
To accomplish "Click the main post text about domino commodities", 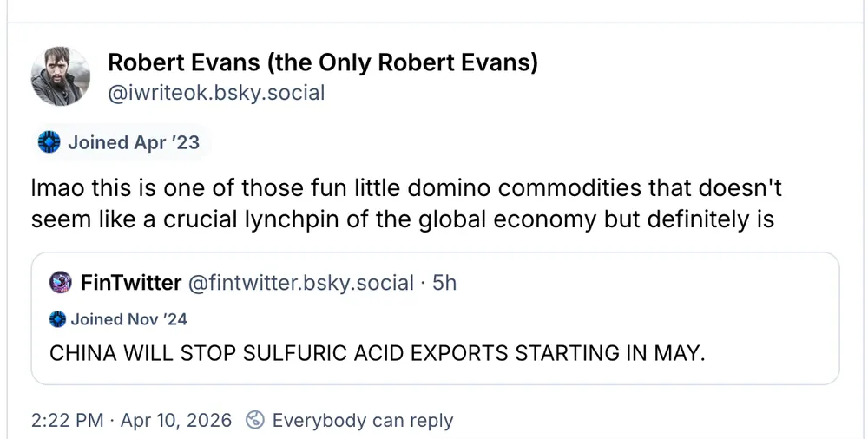I will click(x=406, y=204).
